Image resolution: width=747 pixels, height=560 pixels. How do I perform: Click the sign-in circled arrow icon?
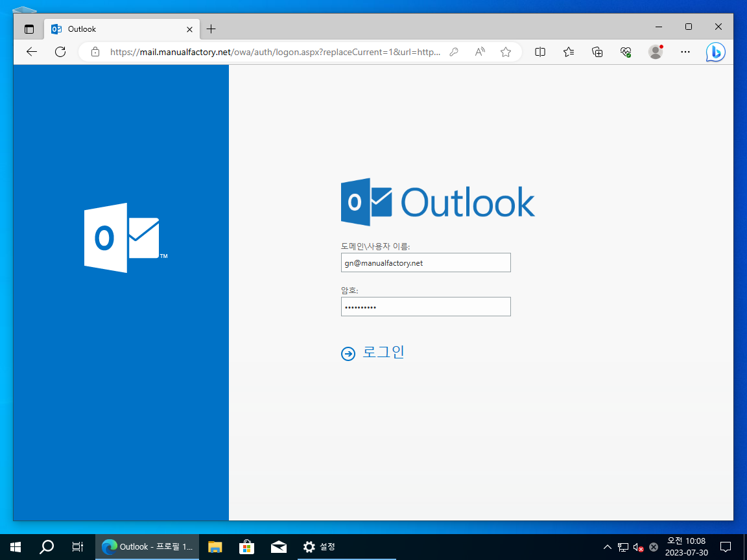pos(348,354)
